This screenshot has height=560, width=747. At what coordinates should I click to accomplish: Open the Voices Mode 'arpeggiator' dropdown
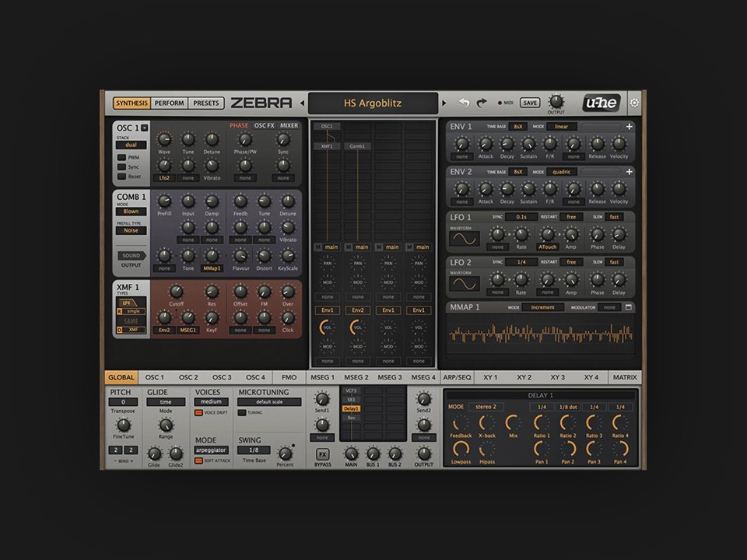tap(211, 450)
